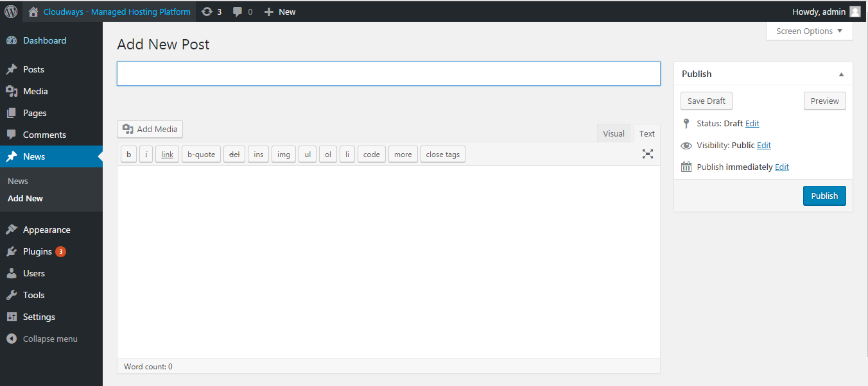Switch to the Text editor tab
868x386 pixels.
[647, 133]
